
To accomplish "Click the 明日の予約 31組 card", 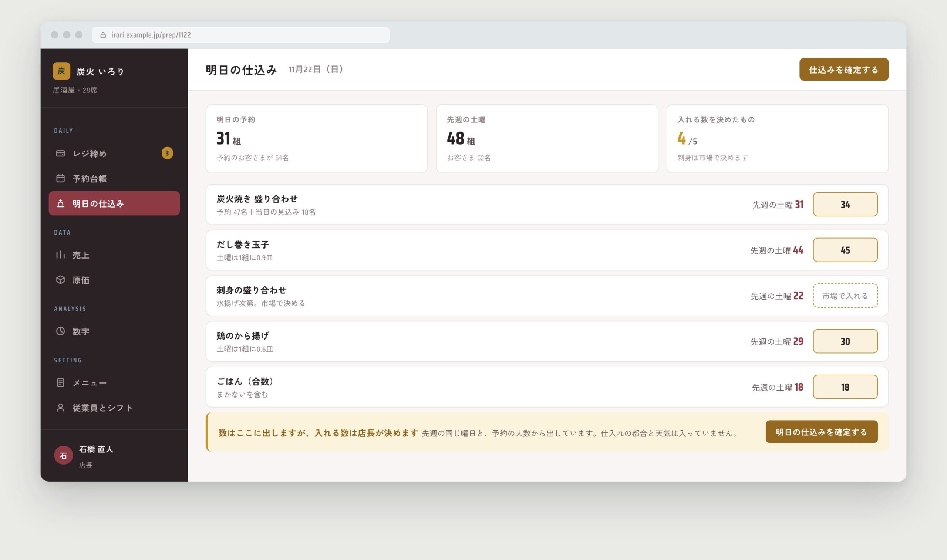I will (317, 138).
